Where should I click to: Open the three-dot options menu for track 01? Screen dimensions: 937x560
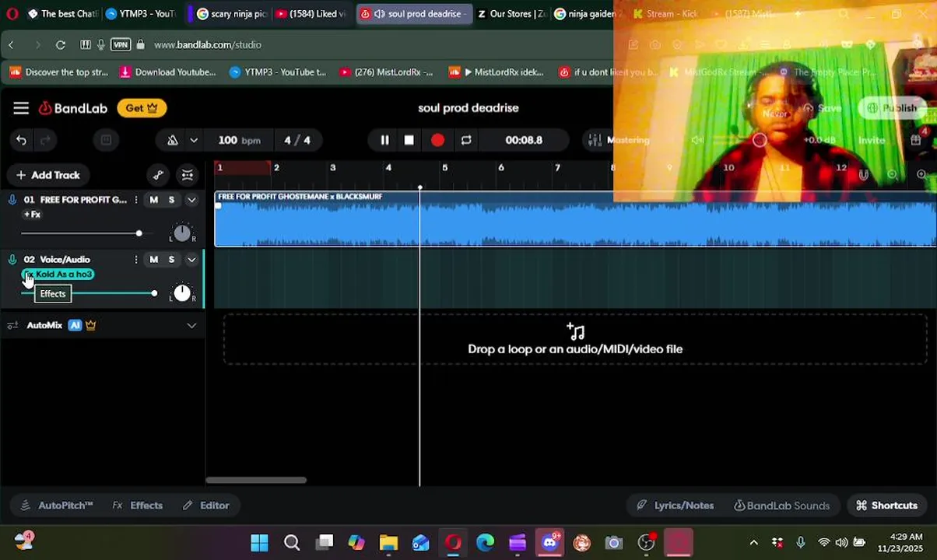[x=136, y=200]
